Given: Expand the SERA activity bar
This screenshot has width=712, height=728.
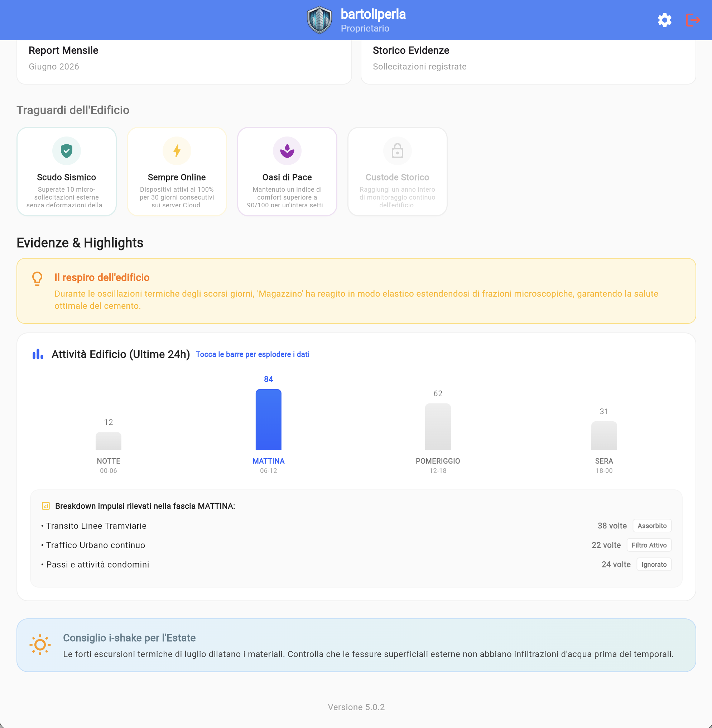Looking at the screenshot, I should [x=604, y=435].
